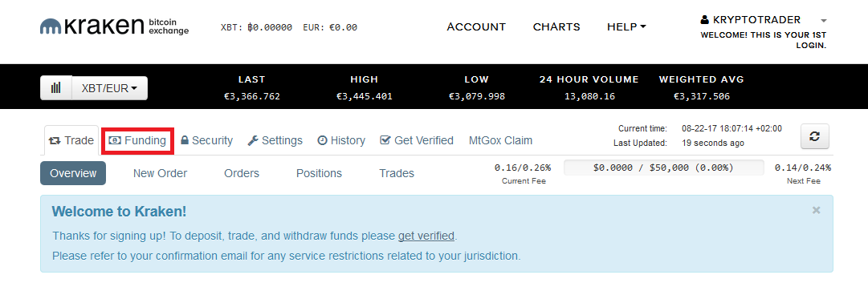Click the 'Welcome to Kraken!' heading
Viewport: 868px width, 295px height.
click(x=119, y=211)
